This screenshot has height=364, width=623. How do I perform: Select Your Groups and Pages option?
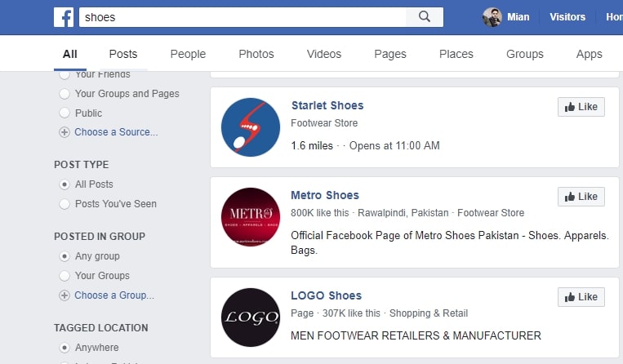click(65, 94)
